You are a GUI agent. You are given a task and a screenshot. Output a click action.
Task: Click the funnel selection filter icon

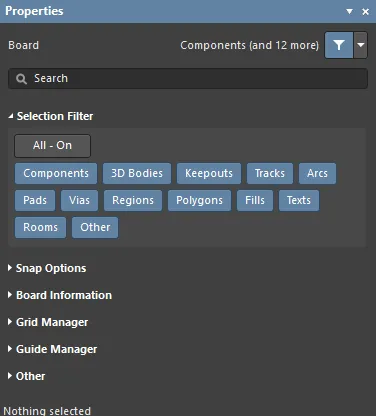point(339,45)
